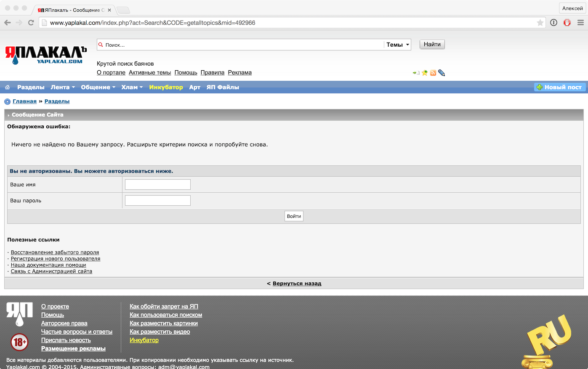
Task: Open Восстановление забытого пароля link
Action: tap(55, 252)
